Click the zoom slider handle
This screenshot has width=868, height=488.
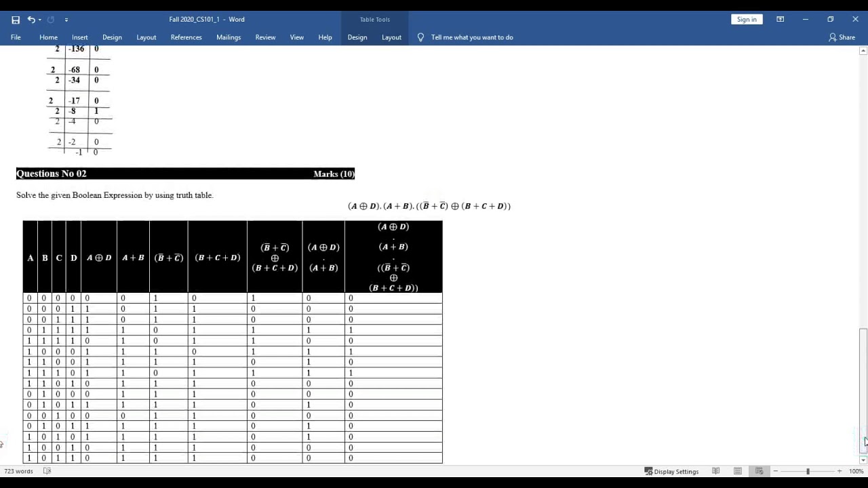point(808,471)
